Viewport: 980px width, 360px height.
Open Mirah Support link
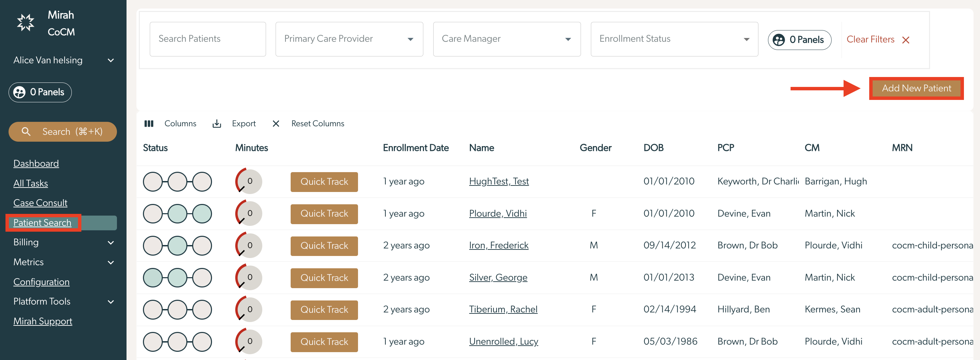tap(43, 321)
